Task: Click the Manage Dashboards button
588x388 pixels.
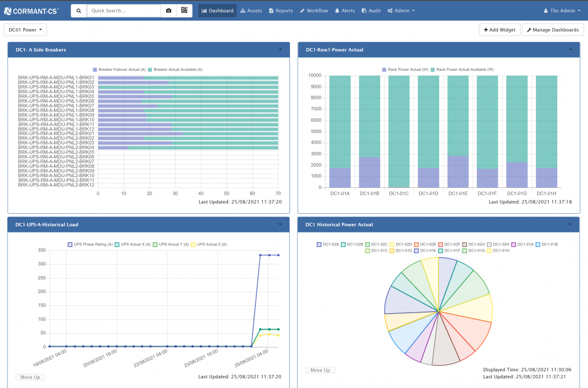Action: (553, 30)
